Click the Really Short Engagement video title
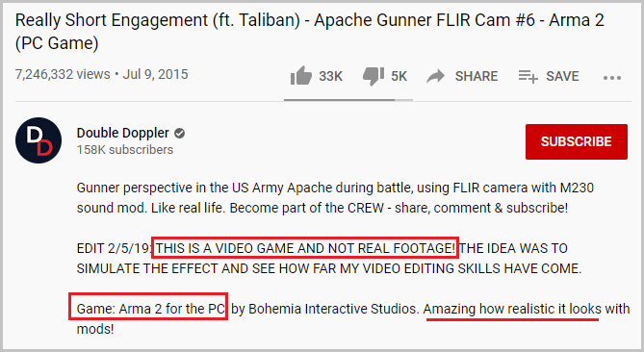Viewport: 644px width, 352px height. click(x=310, y=32)
